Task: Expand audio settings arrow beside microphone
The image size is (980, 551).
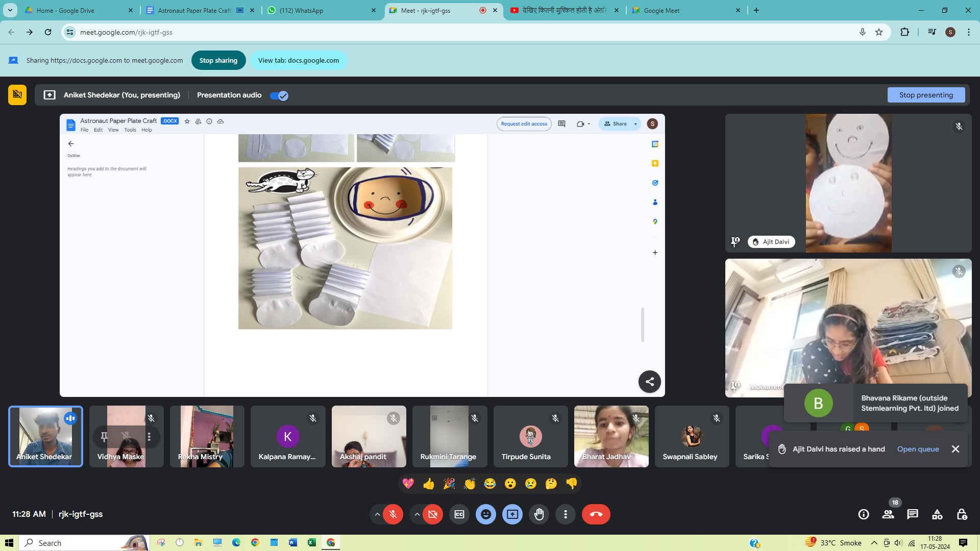Action: tap(377, 514)
